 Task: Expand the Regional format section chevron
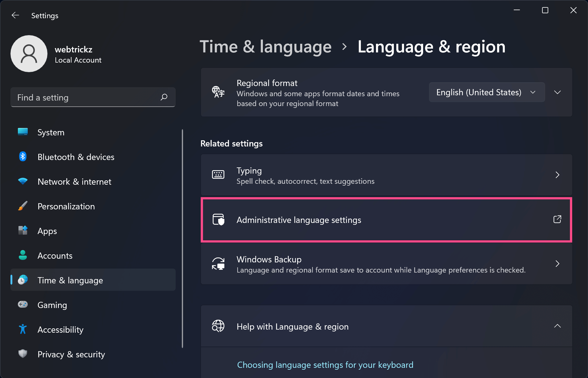coord(557,92)
